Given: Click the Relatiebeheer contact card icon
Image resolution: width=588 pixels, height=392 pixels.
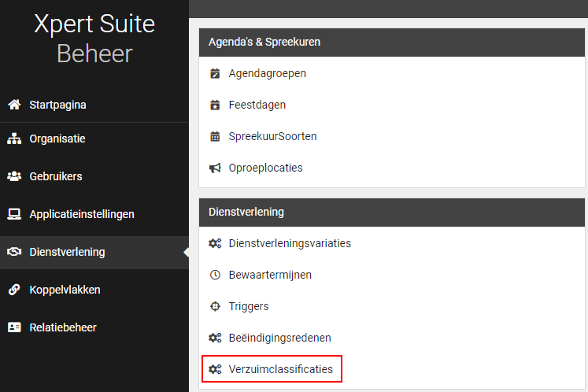Looking at the screenshot, I should point(13,327).
